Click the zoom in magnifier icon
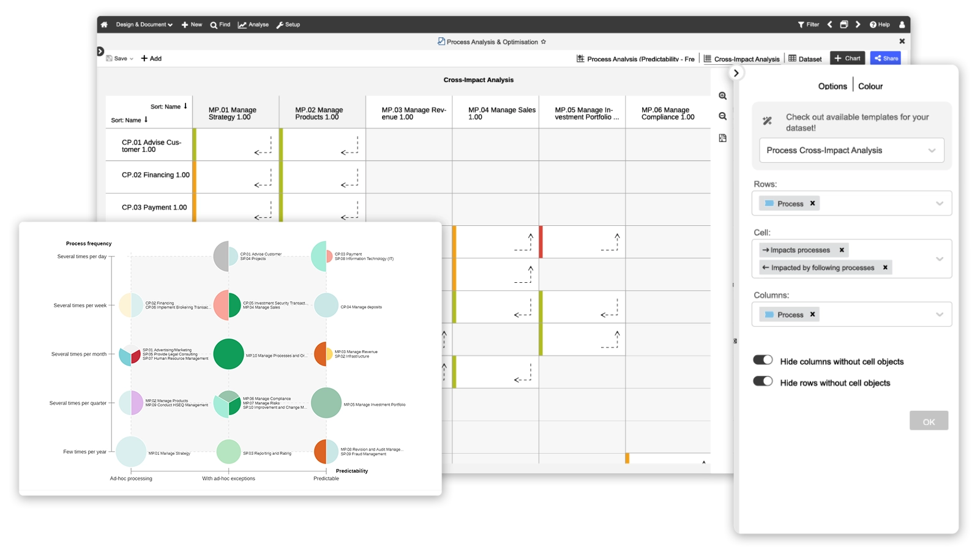Image resolution: width=980 pixels, height=551 pixels. pyautogui.click(x=723, y=96)
